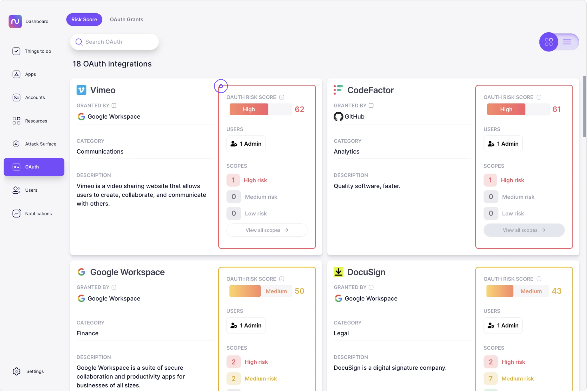Open Notifications from sidebar

pos(38,214)
